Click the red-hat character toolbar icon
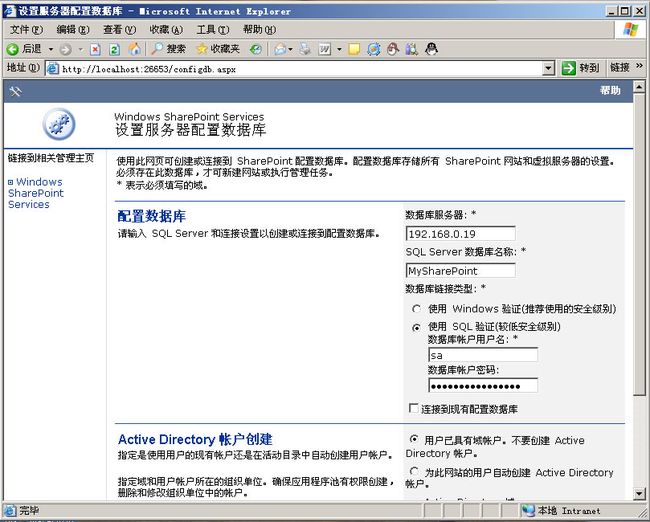This screenshot has width=650, height=522. pos(393,49)
